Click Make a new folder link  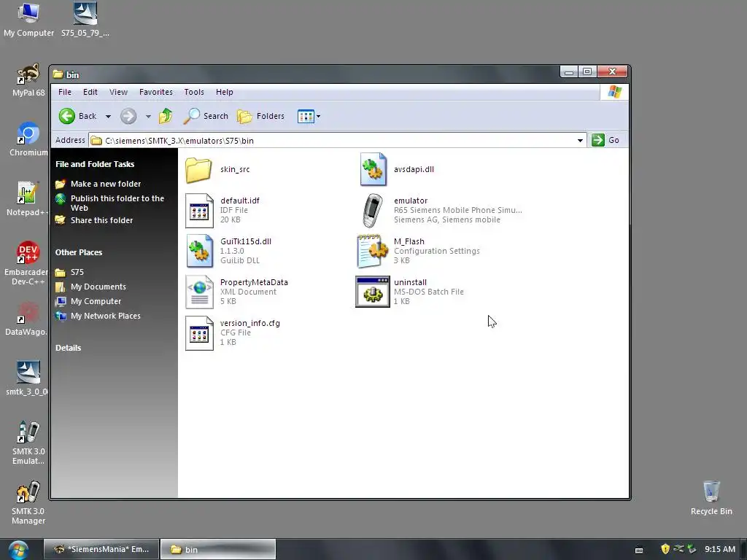click(x=106, y=184)
